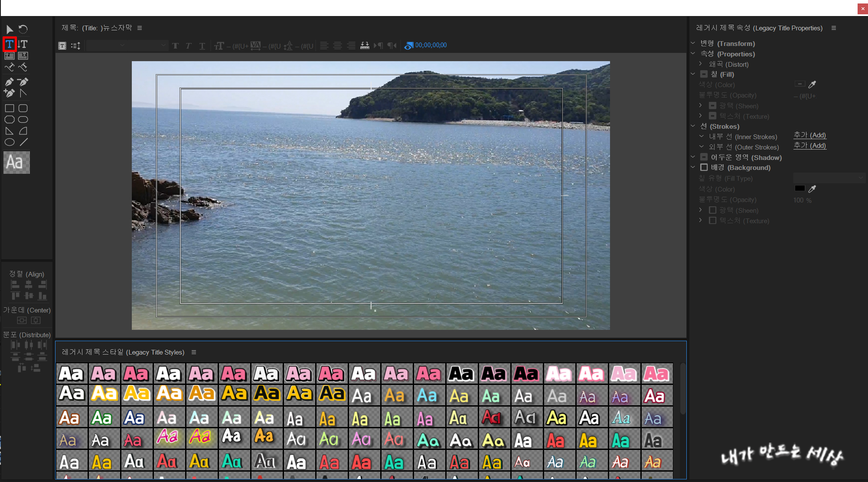868x482 pixels.
Task: Enable the Background checkbox
Action: (704, 167)
